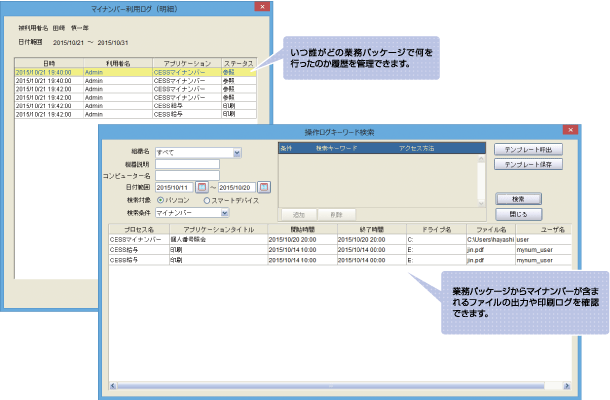Click the end date field 2015/10/20
Image resolution: width=610 pixels, height=400 pixels.
pos(237,188)
